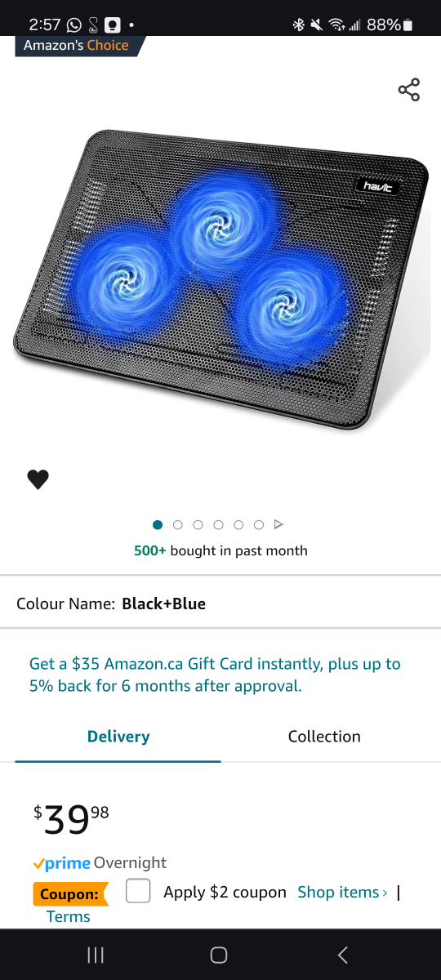
Task: Tap the orange Coupon badge
Action: 70,894
